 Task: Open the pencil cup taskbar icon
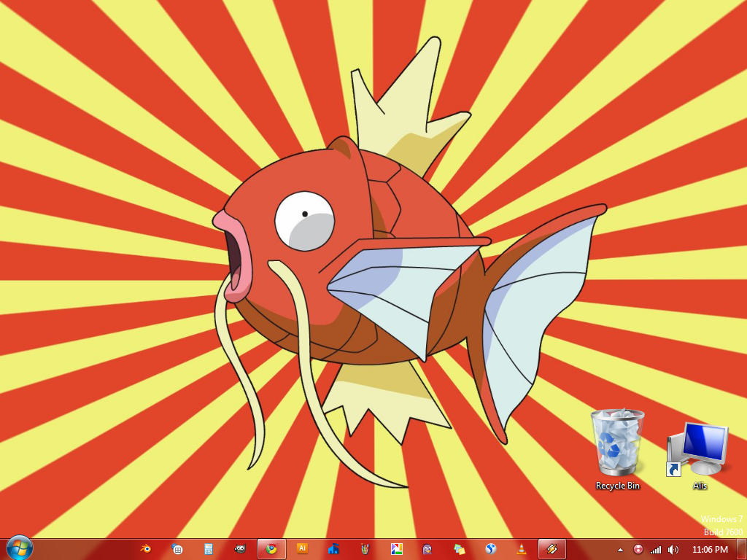[x=365, y=549]
